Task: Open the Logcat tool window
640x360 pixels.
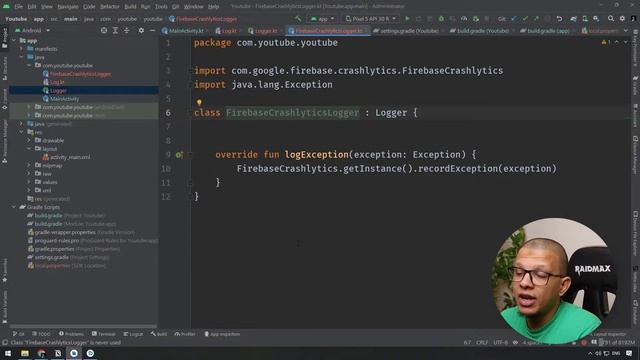Action: [133, 334]
